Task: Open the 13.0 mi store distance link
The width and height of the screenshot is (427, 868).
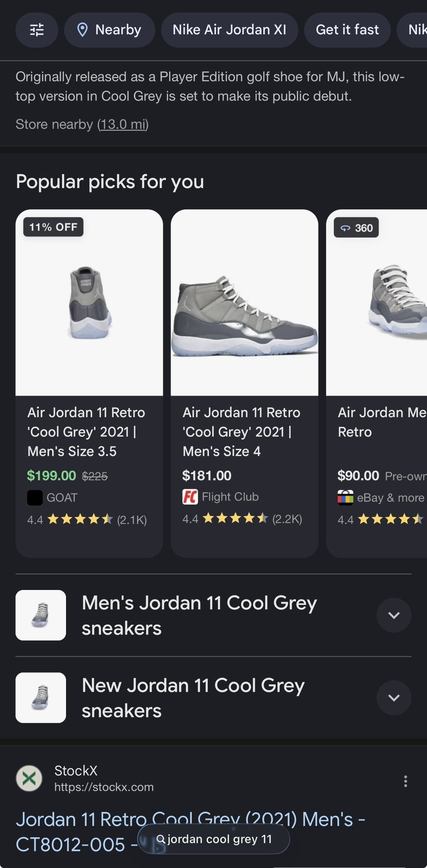Action: [123, 124]
